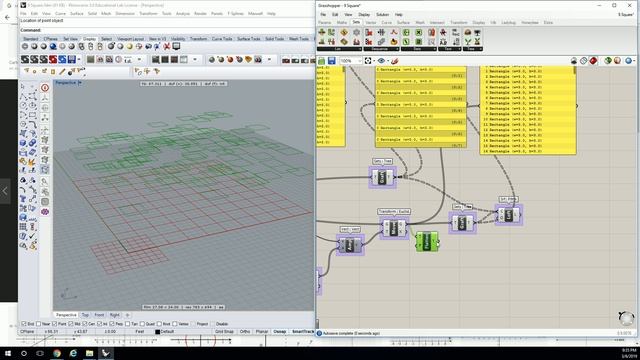The height and width of the screenshot is (360, 640).
Task: Toggle Osnap in Rhino status bar
Action: point(280,332)
